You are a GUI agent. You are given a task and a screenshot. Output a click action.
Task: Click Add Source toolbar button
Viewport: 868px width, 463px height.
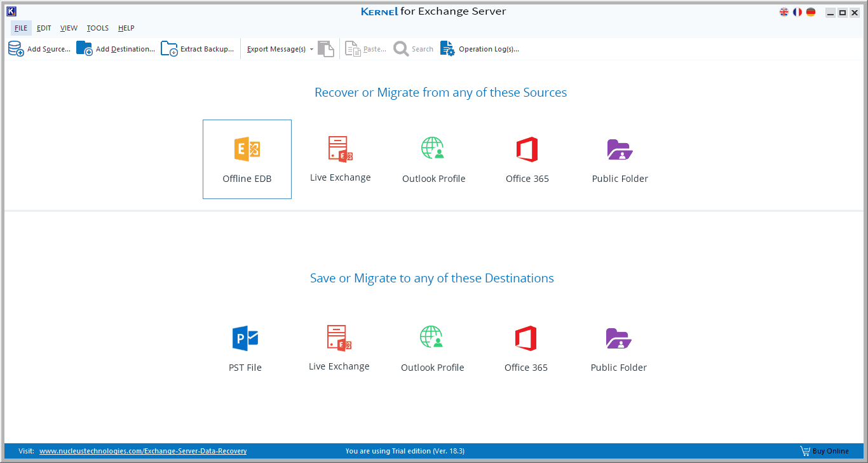[x=39, y=49]
